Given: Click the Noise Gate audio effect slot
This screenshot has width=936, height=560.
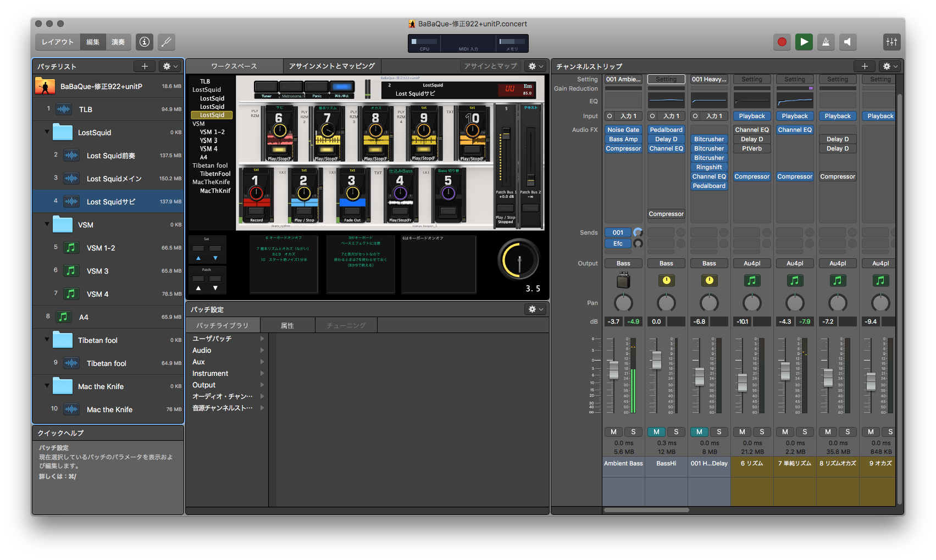Looking at the screenshot, I should click(623, 130).
